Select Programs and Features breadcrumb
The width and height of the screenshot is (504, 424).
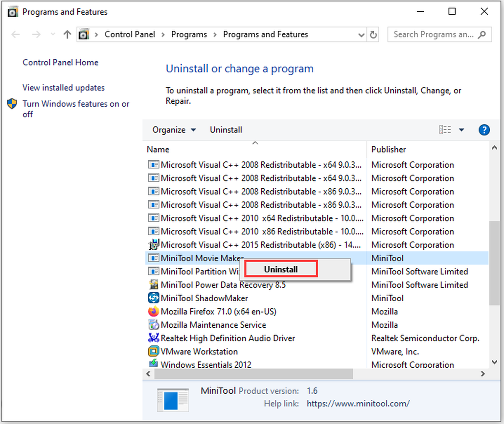click(x=265, y=34)
